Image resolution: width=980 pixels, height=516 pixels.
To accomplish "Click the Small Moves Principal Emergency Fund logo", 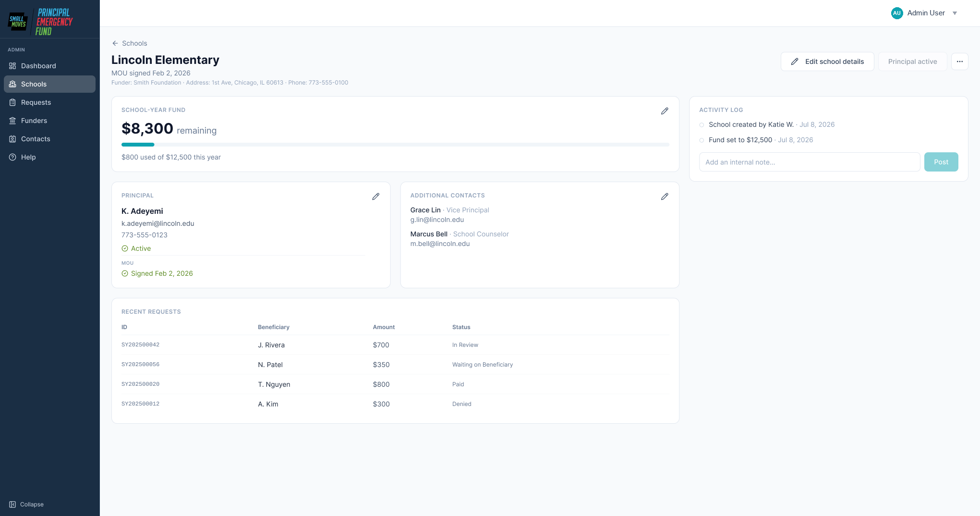I will point(41,22).
